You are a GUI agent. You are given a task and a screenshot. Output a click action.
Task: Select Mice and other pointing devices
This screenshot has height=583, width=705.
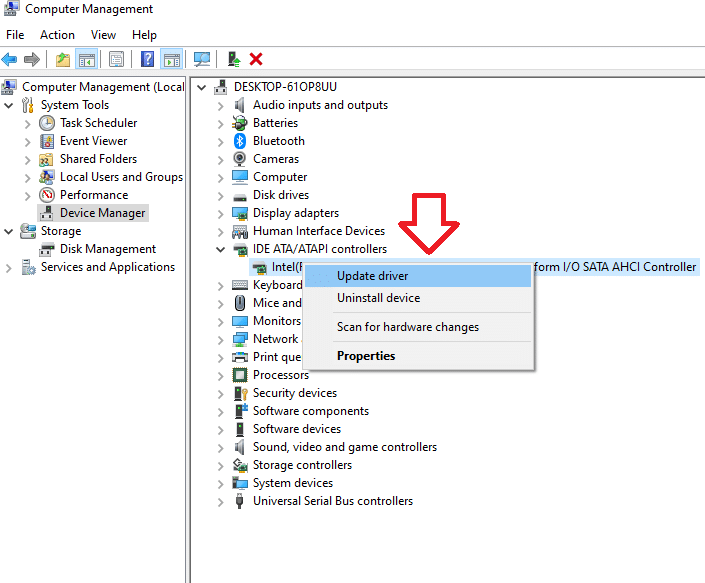tap(277, 303)
